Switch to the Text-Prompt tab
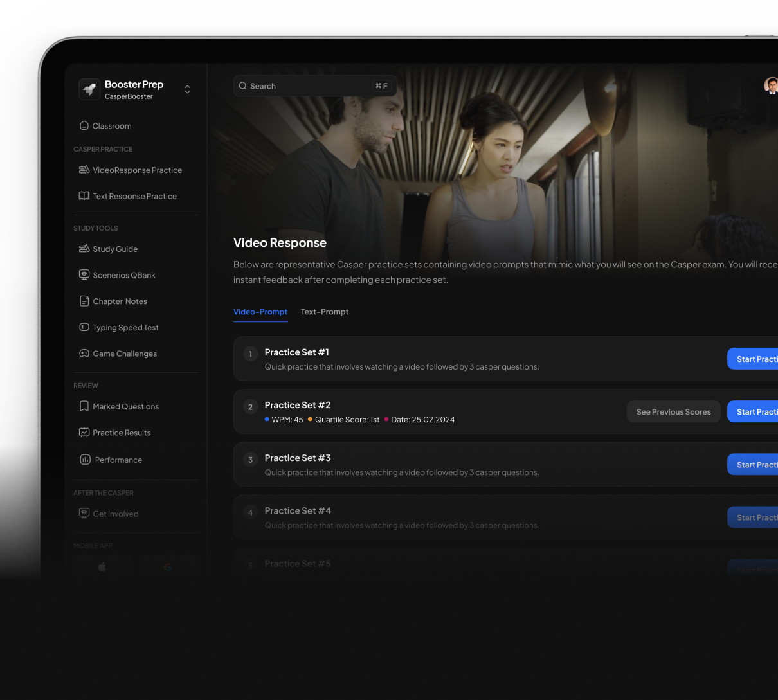Image resolution: width=778 pixels, height=700 pixels. tap(324, 312)
